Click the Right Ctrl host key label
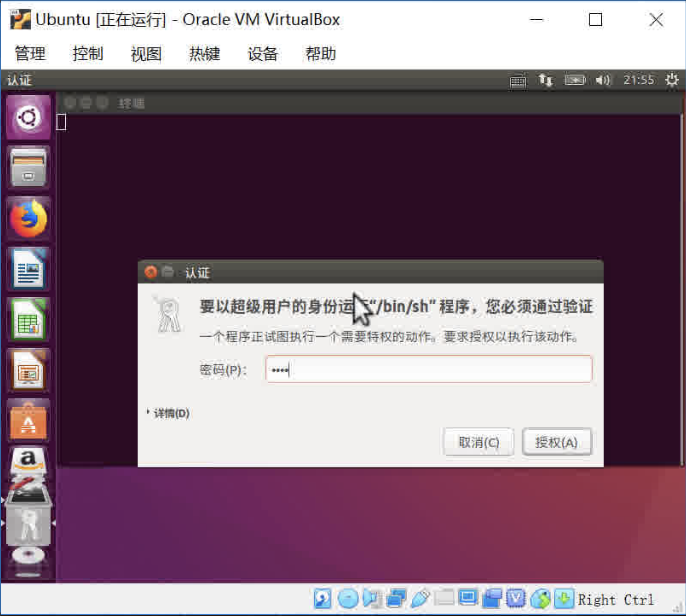686x616 pixels. [616, 600]
